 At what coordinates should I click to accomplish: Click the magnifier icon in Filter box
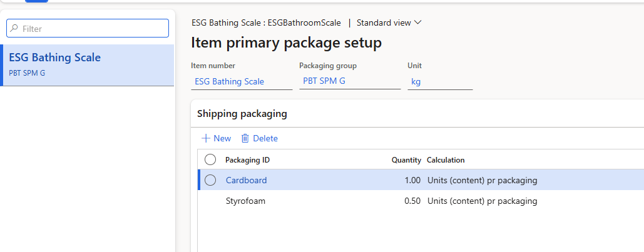14,28
